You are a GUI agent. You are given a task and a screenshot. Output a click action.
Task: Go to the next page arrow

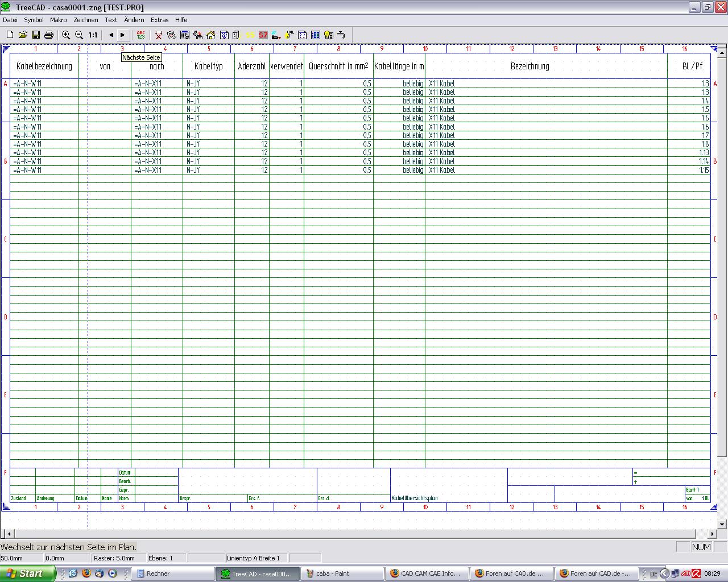point(123,35)
